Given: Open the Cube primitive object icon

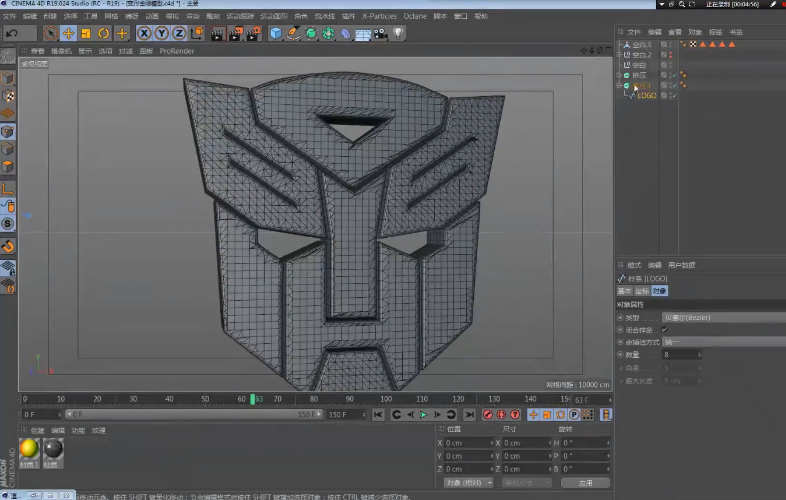Looking at the screenshot, I should pyautogui.click(x=276, y=34).
